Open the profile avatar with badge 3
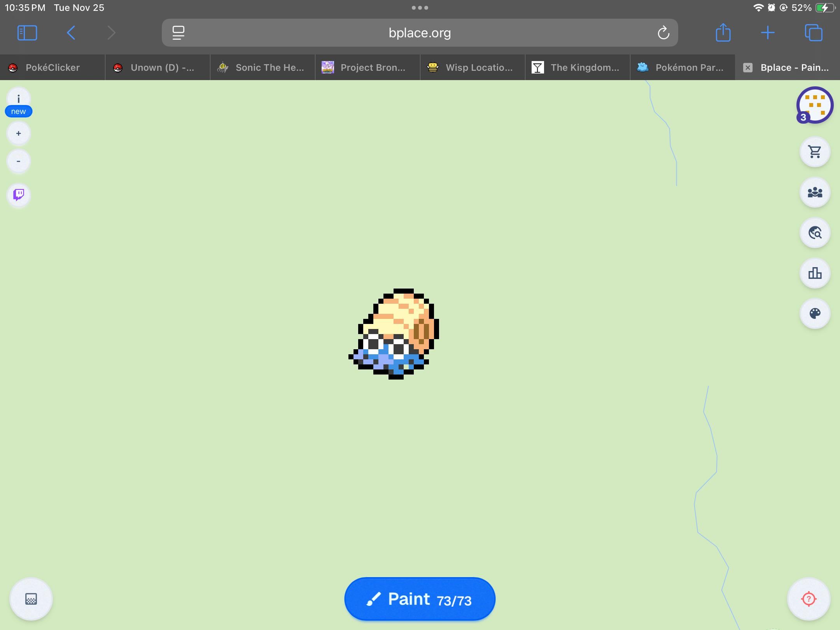This screenshot has height=630, width=840. (814, 105)
